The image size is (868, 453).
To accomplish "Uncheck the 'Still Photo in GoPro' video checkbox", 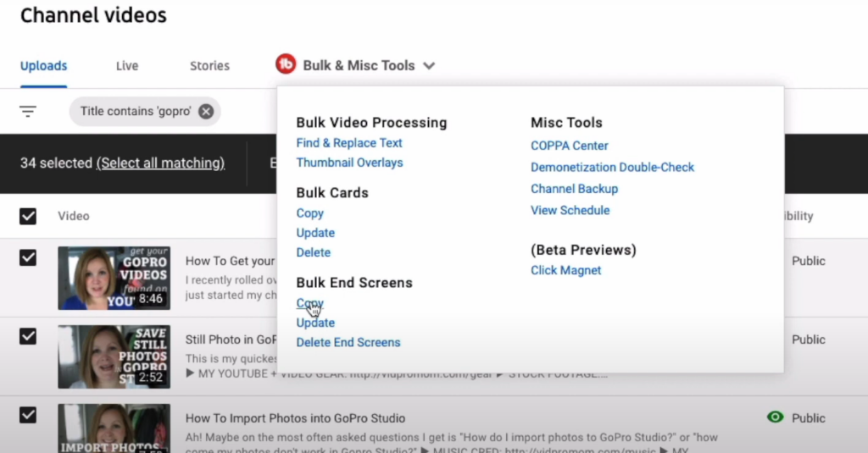I will (x=28, y=336).
